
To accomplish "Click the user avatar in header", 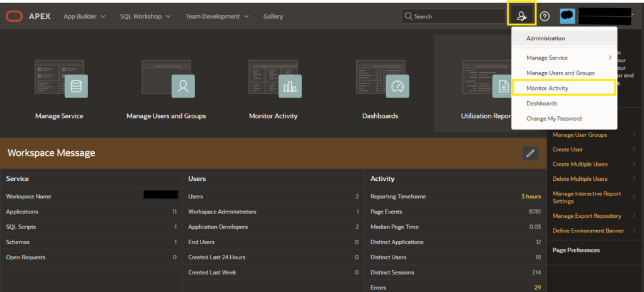I will (567, 16).
